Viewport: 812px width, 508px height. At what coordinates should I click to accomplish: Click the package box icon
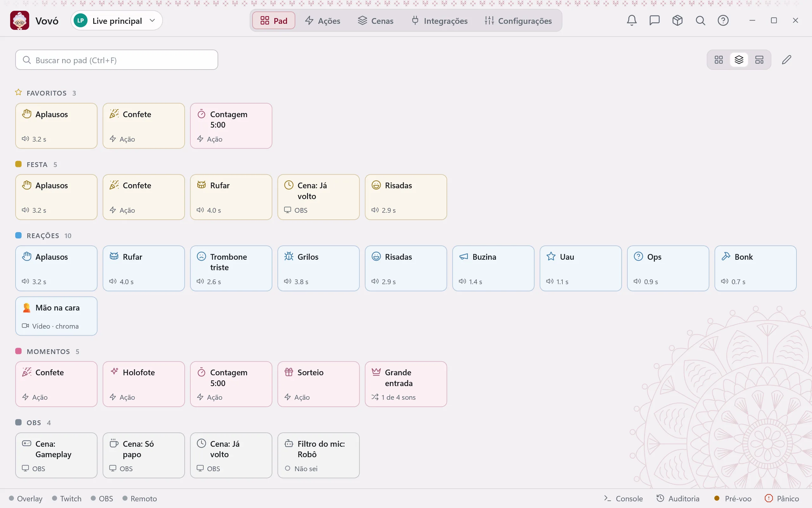677,21
